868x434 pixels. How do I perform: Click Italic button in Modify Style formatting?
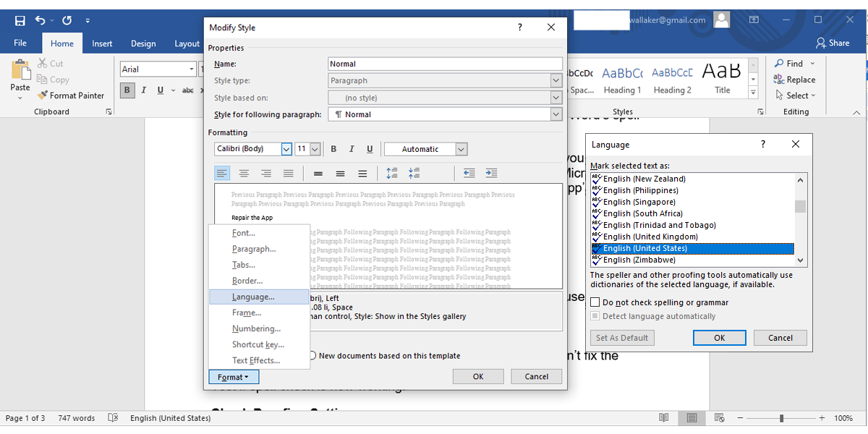[x=352, y=149]
